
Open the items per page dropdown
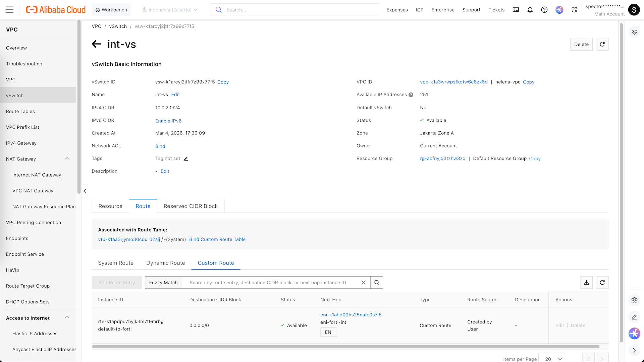(x=552, y=359)
